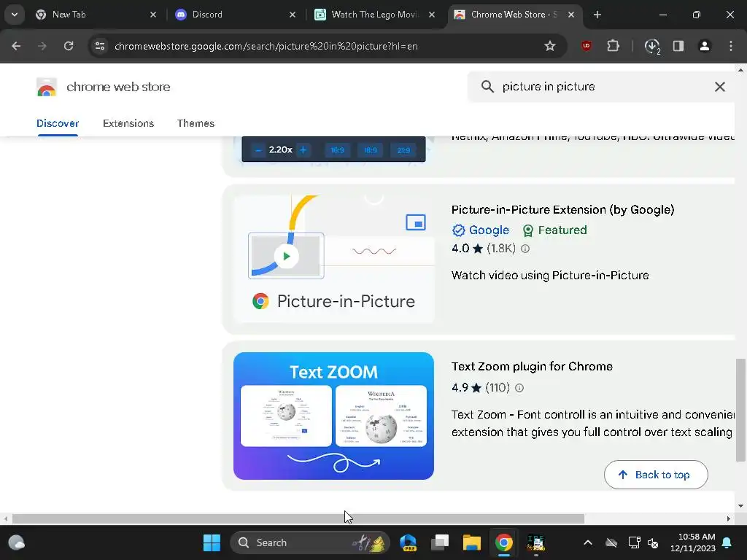747x560 pixels.
Task: Close the New Tab tab
Action: coord(153,15)
